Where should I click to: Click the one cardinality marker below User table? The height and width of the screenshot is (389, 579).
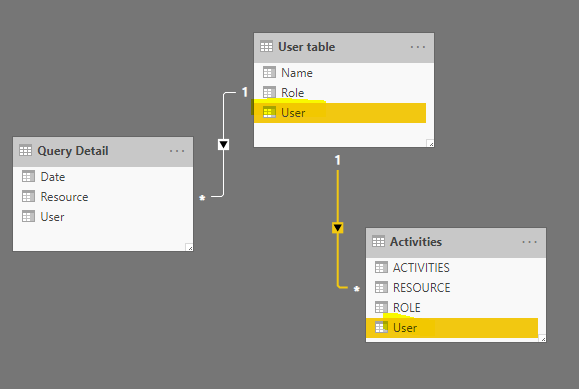(338, 160)
